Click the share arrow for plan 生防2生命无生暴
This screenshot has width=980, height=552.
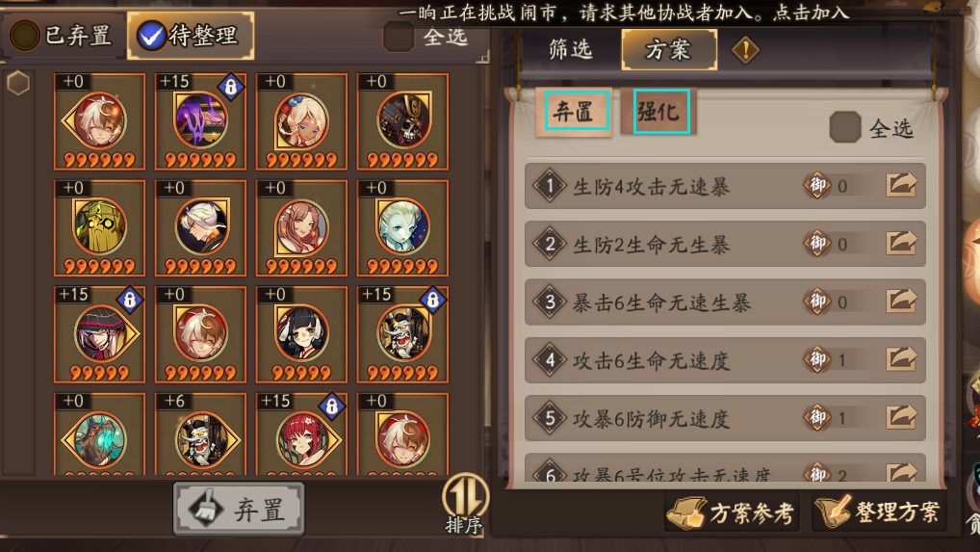point(901,243)
